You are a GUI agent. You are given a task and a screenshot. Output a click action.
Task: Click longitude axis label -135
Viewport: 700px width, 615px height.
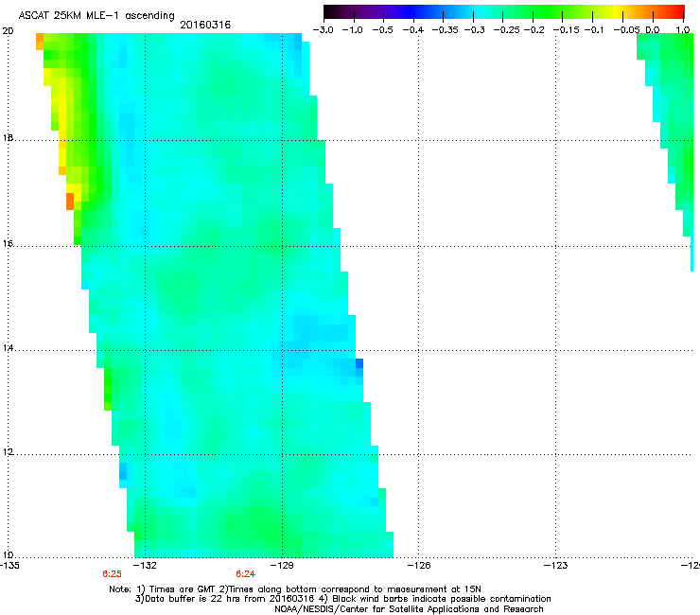pyautogui.click(x=9, y=566)
